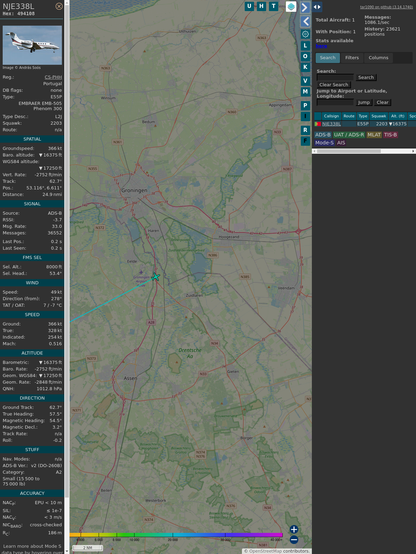This screenshot has height=554, width=416.
Task: Click the right-arrow sidebar expand icon
Action: 305,7
